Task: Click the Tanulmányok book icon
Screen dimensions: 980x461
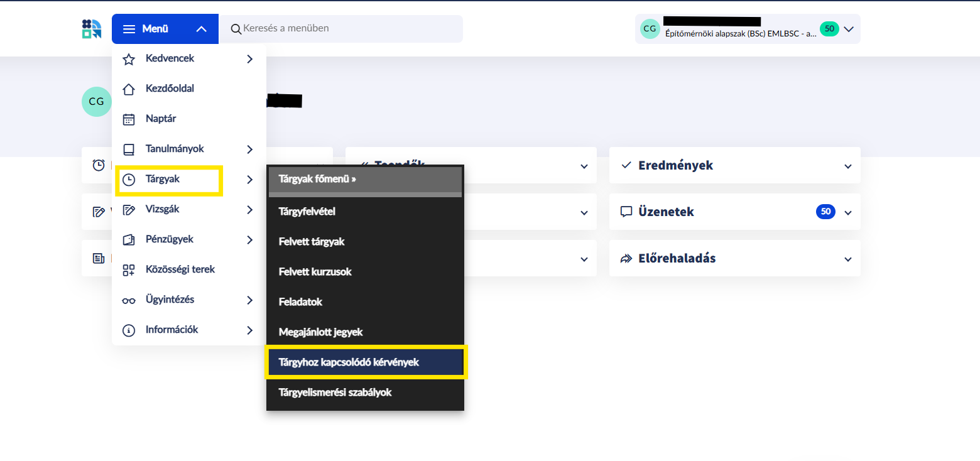Action: (x=129, y=149)
